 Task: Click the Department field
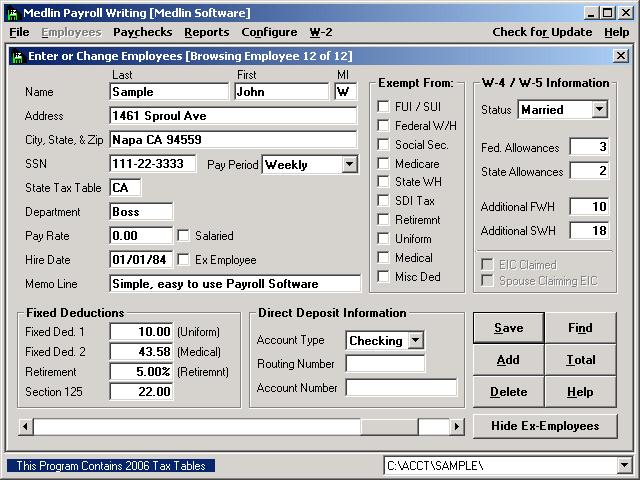point(141,212)
